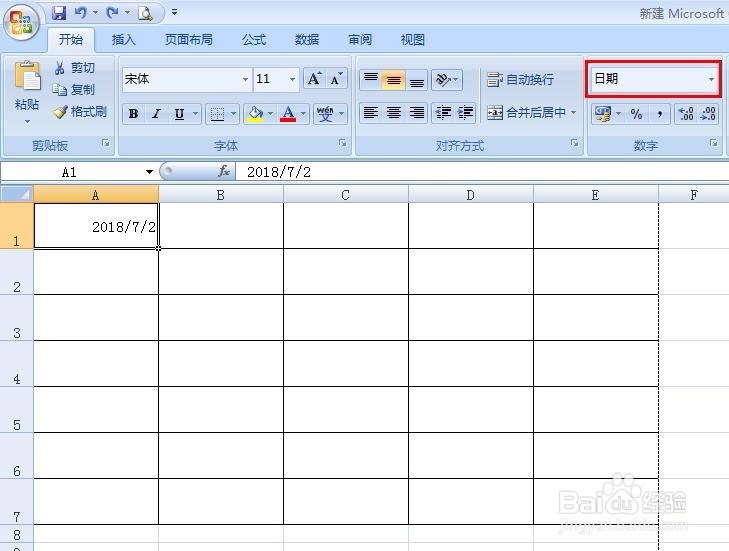Screen dimensions: 729x551
Task: Redo the last action
Action: tap(113, 13)
